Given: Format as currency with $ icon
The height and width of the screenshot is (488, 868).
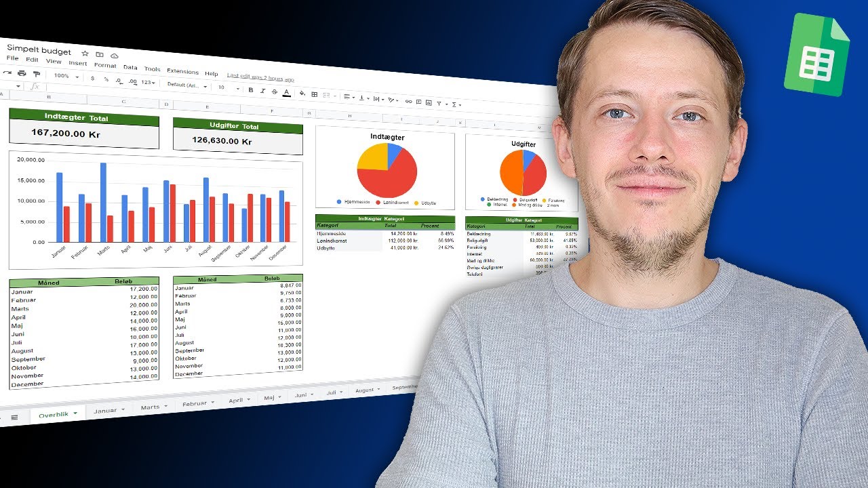Looking at the screenshot, I should coord(92,79).
